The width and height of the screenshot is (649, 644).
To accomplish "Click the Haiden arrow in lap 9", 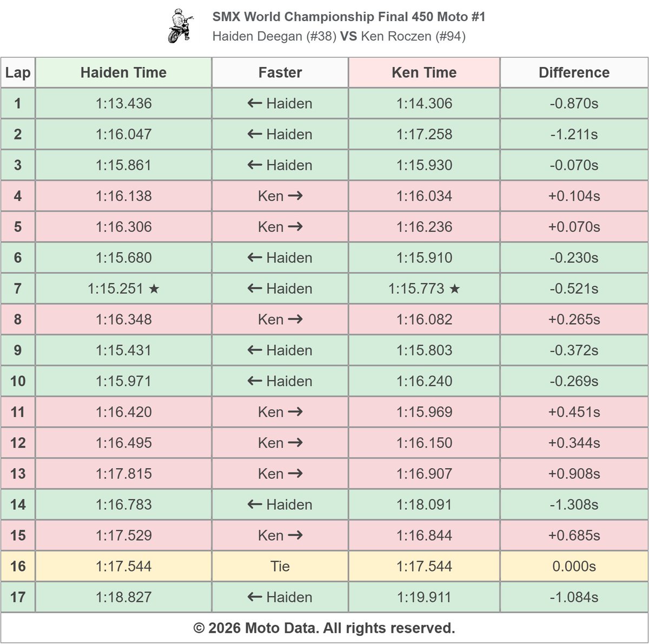I will 280,350.
